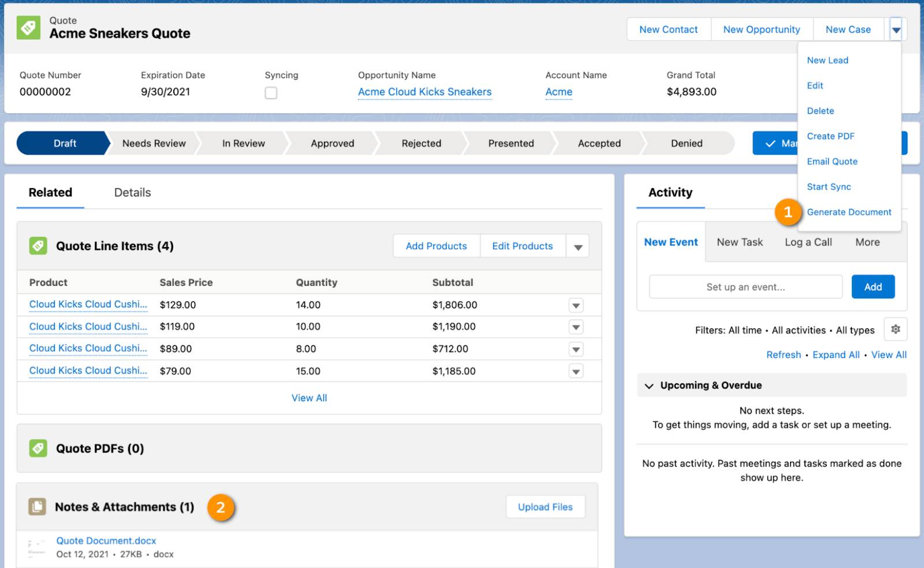Open row menu for the $712.00 line item
This screenshot has height=568, width=924.
[576, 349]
